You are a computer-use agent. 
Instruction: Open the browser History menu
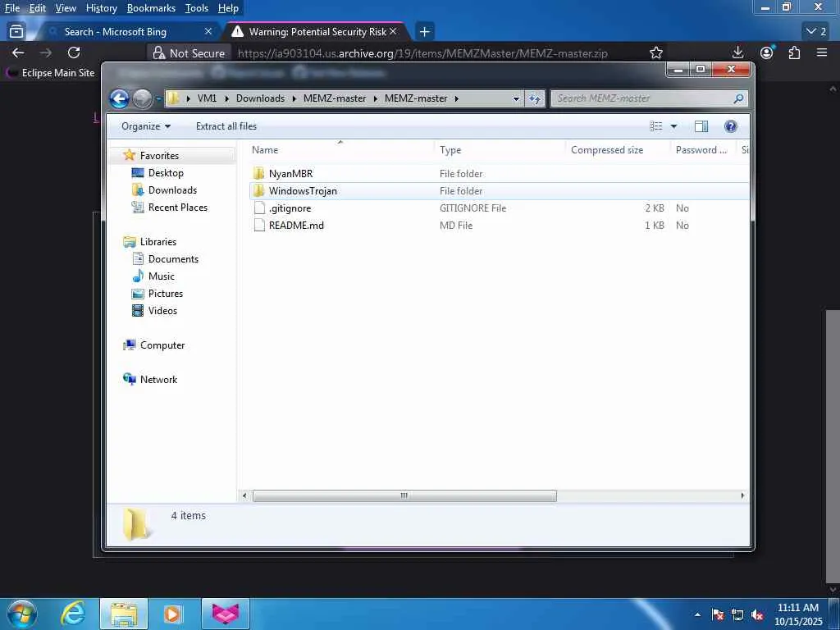click(x=101, y=8)
